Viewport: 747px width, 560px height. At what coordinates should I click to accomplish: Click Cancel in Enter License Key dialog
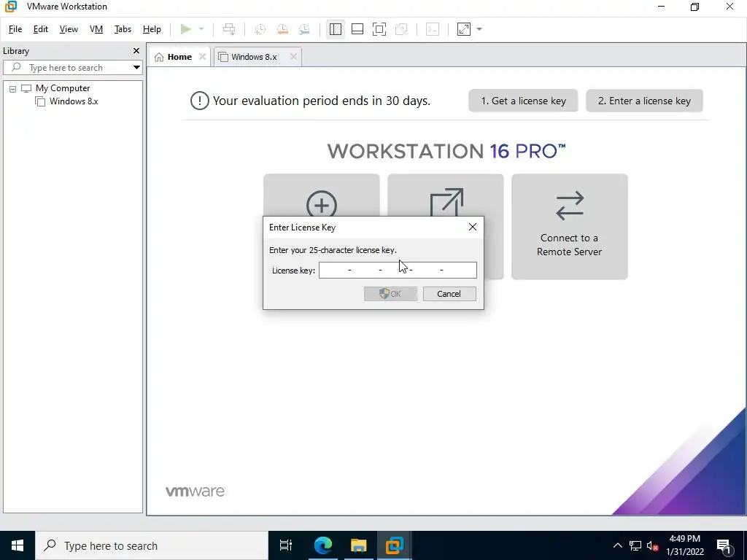pos(449,294)
